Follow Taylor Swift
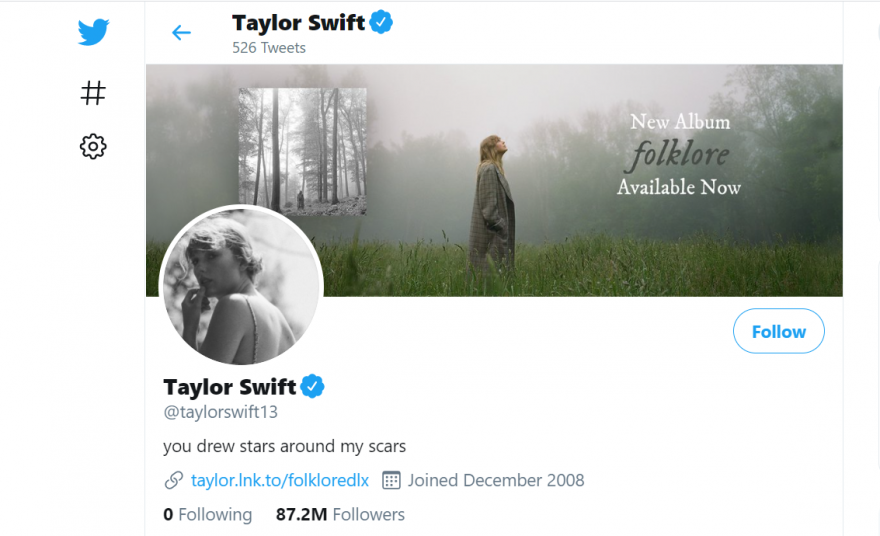 coord(778,331)
